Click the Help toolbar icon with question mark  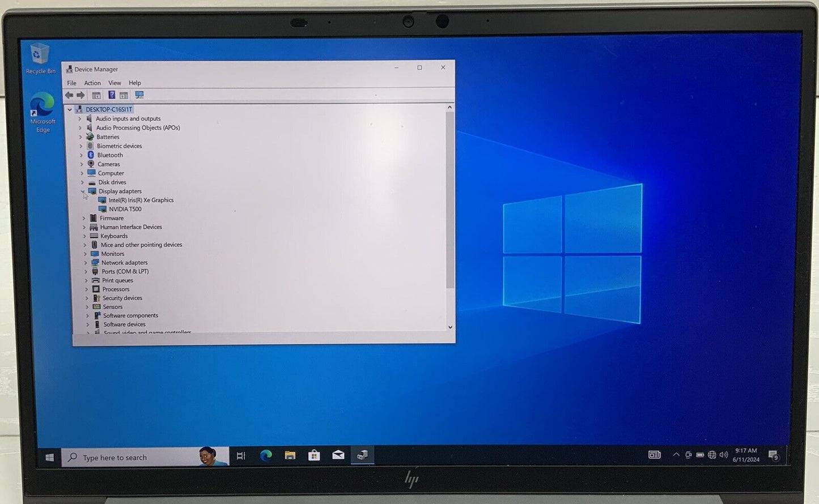[112, 95]
